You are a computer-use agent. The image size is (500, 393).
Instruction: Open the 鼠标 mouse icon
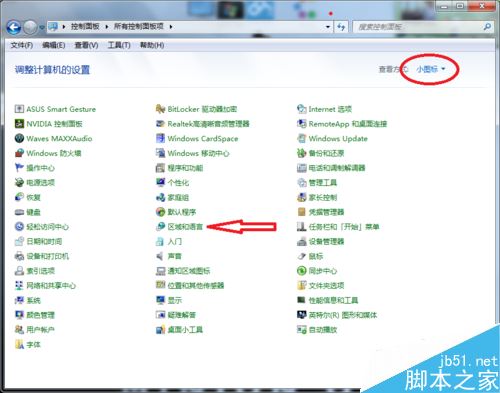(301, 256)
